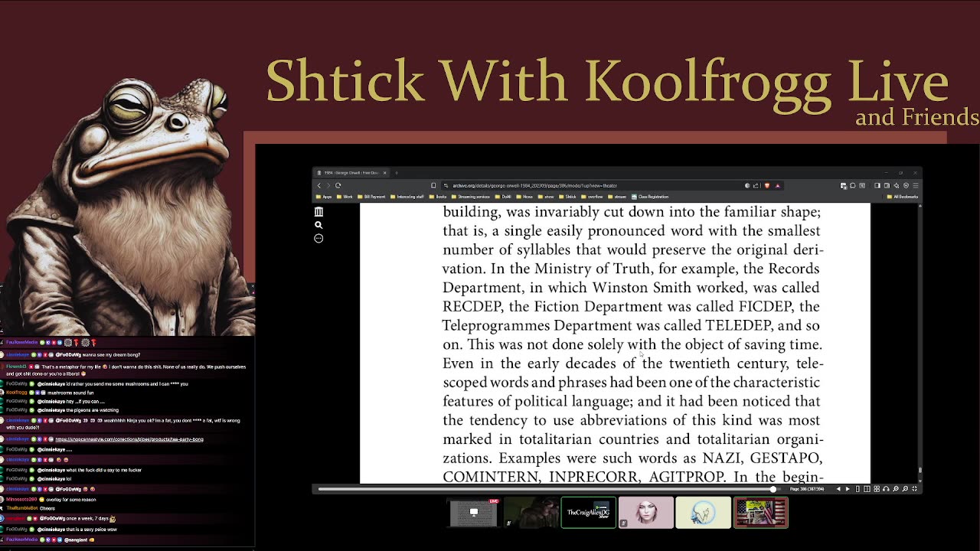Viewport: 980px width, 551px height.
Task: Click the browser back arrow
Action: [319, 185]
